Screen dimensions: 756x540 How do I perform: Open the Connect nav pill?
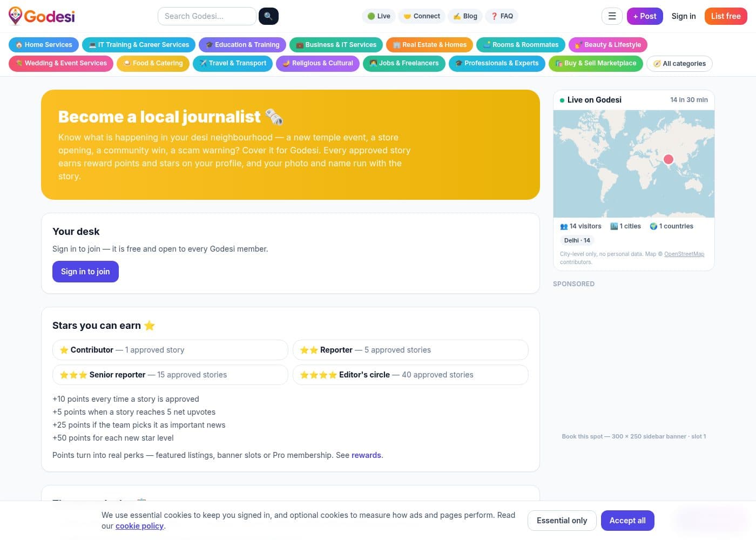pos(421,16)
